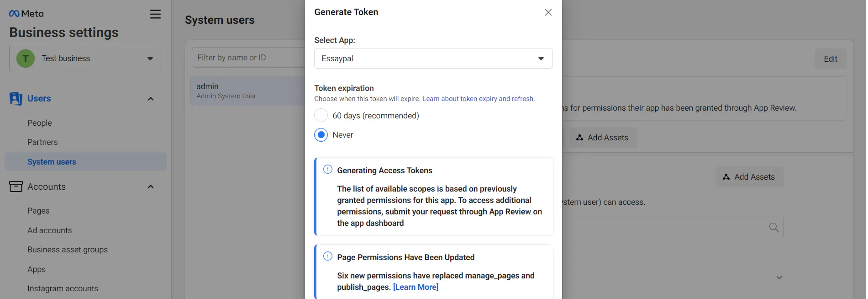Select 60 days token expiration

point(321,116)
